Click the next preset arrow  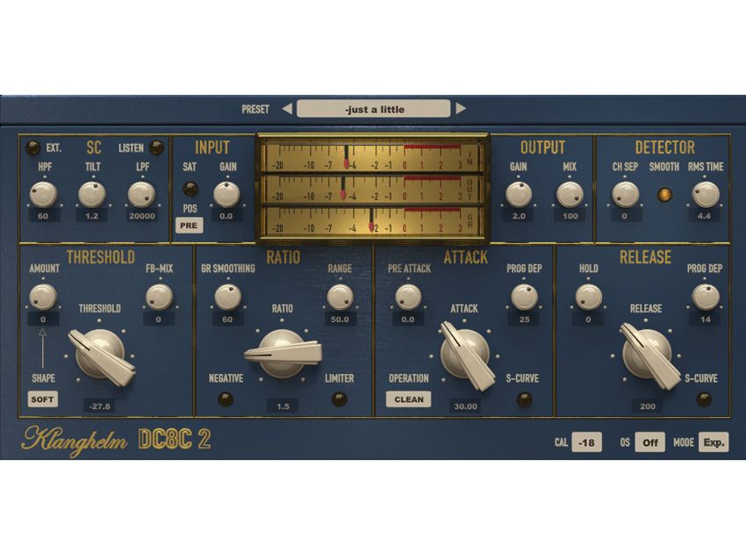coord(463,108)
